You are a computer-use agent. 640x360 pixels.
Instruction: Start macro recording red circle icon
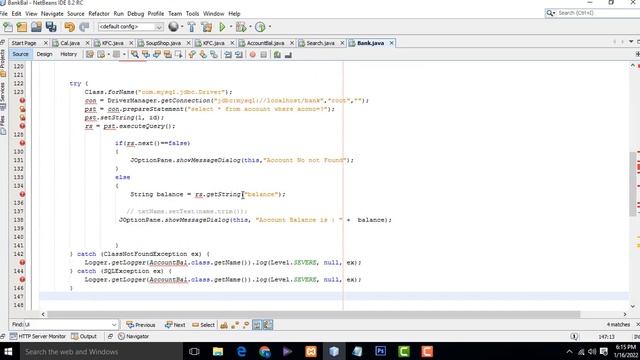(x=253, y=54)
